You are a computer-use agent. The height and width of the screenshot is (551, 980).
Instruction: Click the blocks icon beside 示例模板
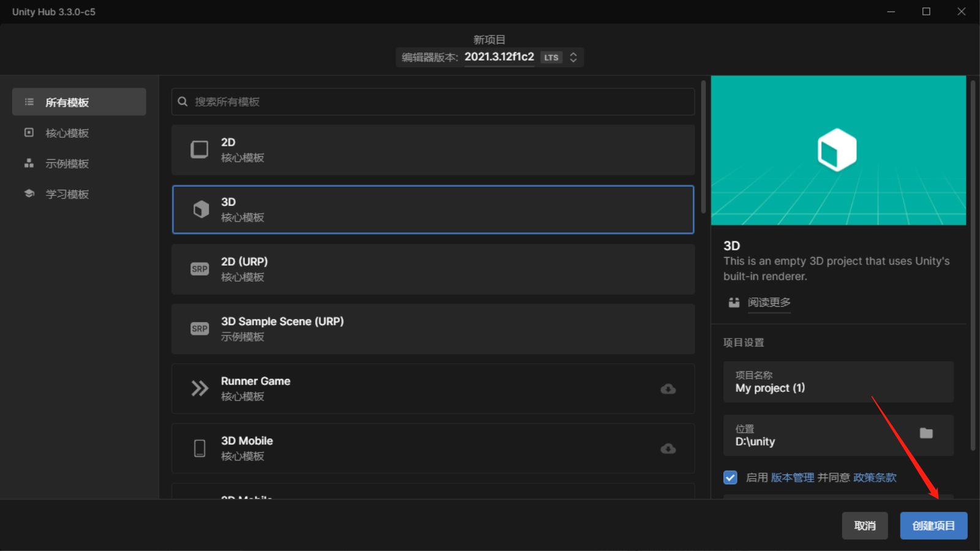click(29, 163)
